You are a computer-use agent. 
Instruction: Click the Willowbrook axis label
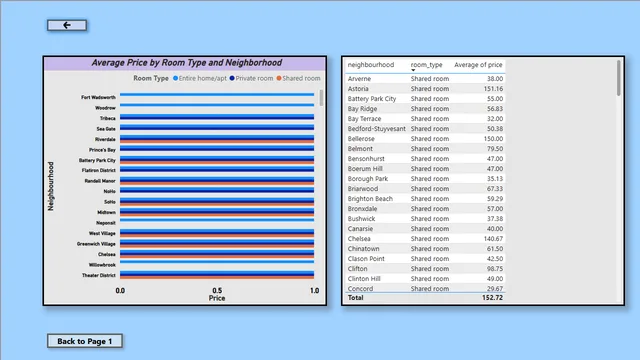point(102,265)
